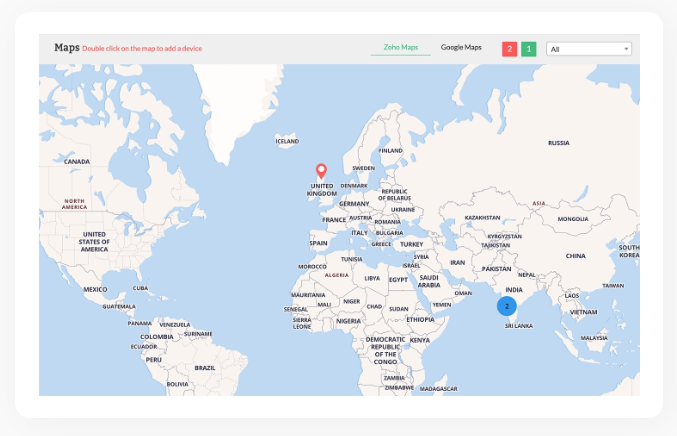
Task: Click the Madagascar label on the map
Action: click(x=439, y=388)
